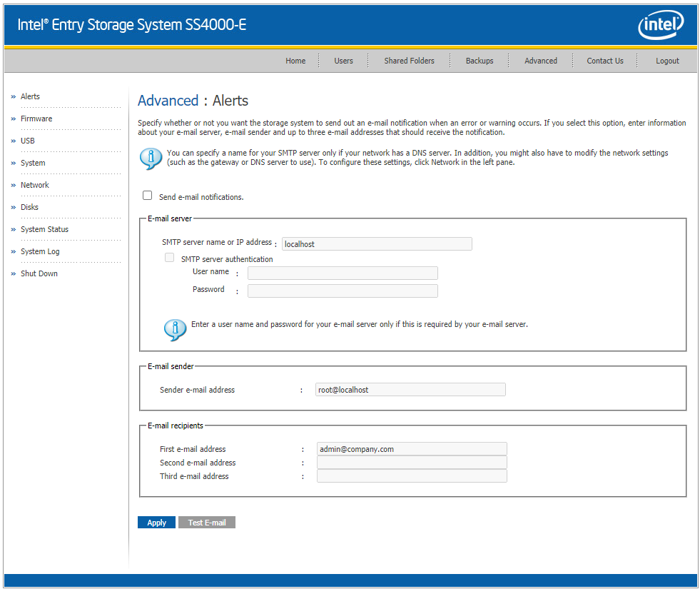Click the Intel logo in the header
Screen dimensions: 700x589
(661, 24)
